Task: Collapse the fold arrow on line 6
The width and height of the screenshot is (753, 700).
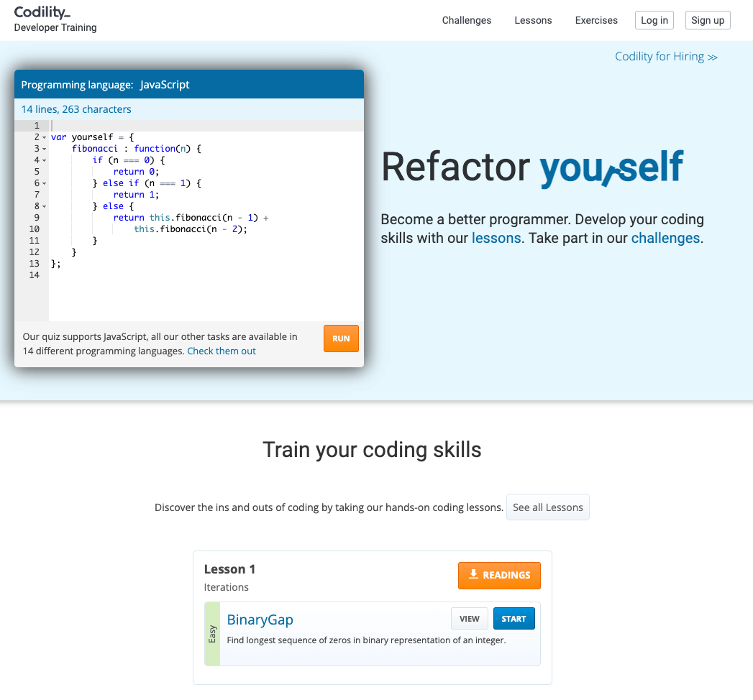Action: coord(44,183)
